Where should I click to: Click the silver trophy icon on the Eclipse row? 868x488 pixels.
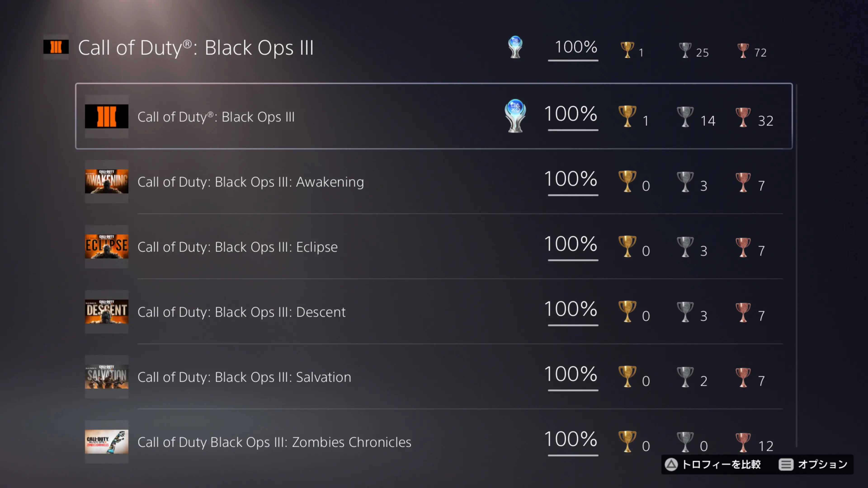click(685, 247)
